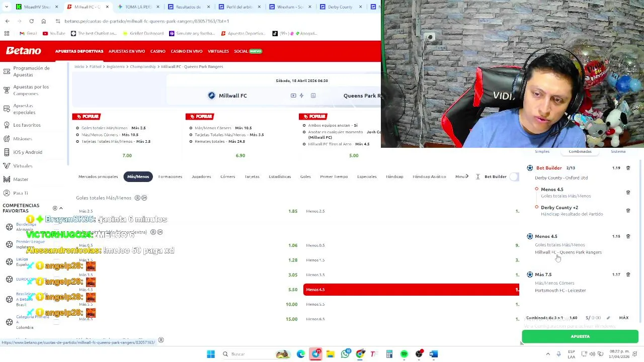Close the TOMA LA PERS browser tab
This screenshot has height=362, width=644.
click(157, 7)
